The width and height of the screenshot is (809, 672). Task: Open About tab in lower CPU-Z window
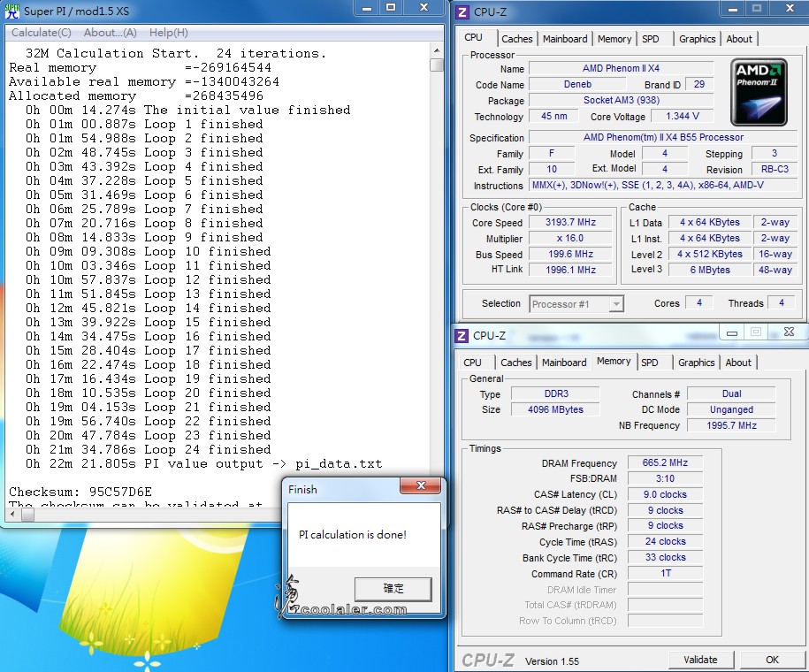737,363
